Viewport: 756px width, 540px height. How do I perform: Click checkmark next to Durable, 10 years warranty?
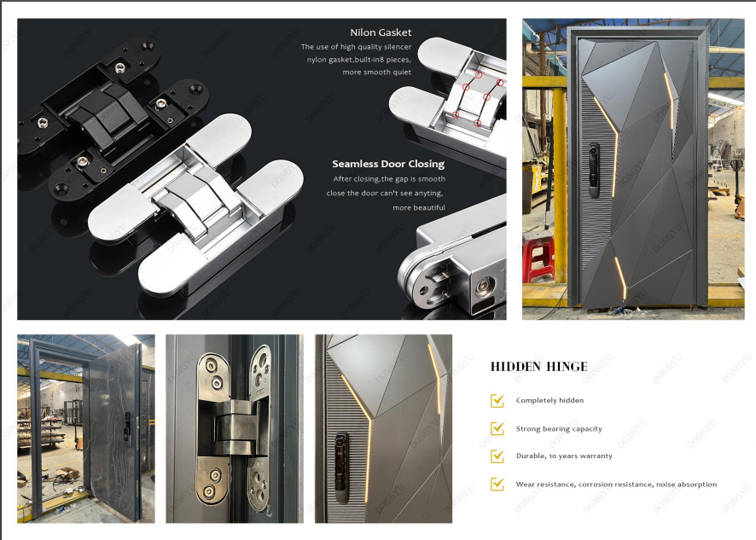point(497,456)
